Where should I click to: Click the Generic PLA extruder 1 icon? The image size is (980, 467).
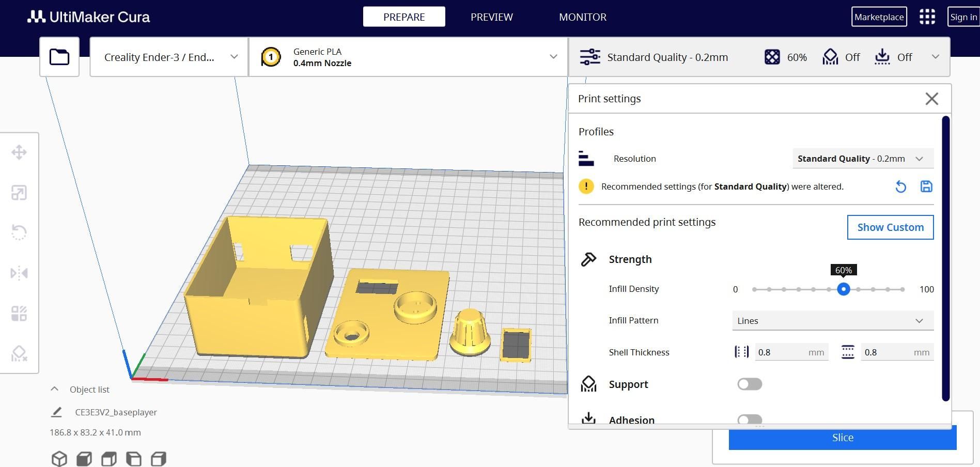pos(271,57)
